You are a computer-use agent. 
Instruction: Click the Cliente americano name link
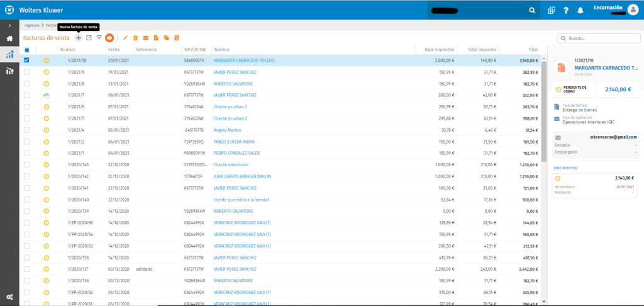click(231, 164)
